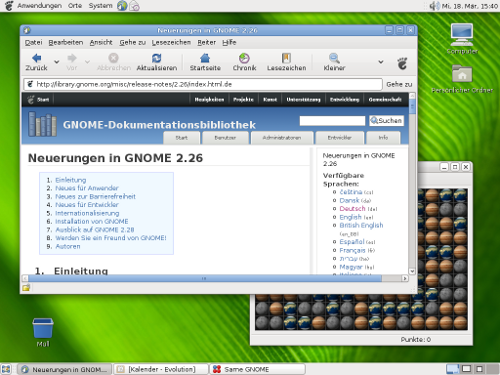Choose the Deutsch language link

(x=352, y=209)
